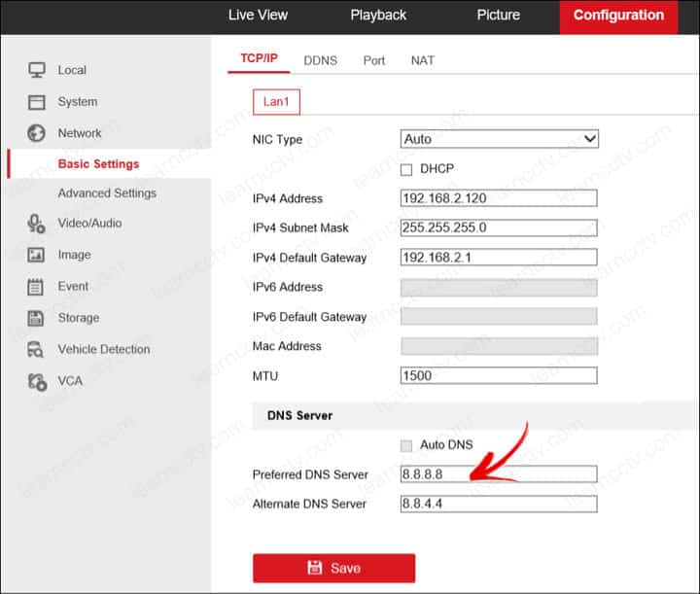Screen dimensions: 700x594
Task: Click the Storage floppy disk icon
Action: tap(37, 318)
